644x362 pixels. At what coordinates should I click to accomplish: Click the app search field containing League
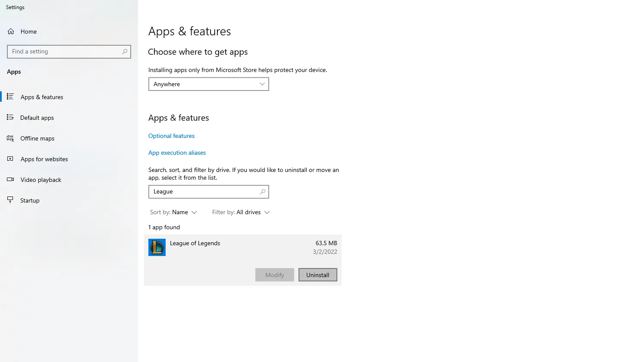tap(209, 192)
